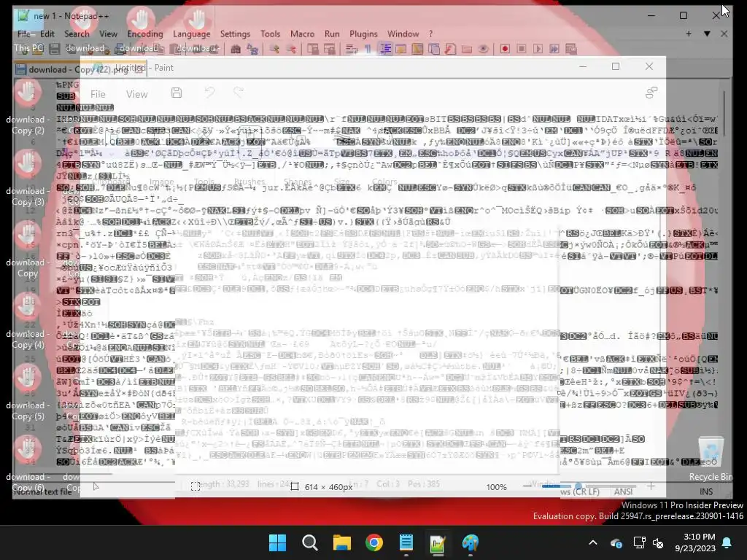747x560 pixels.
Task: Save the current recorded macro icon
Action: 570,49
